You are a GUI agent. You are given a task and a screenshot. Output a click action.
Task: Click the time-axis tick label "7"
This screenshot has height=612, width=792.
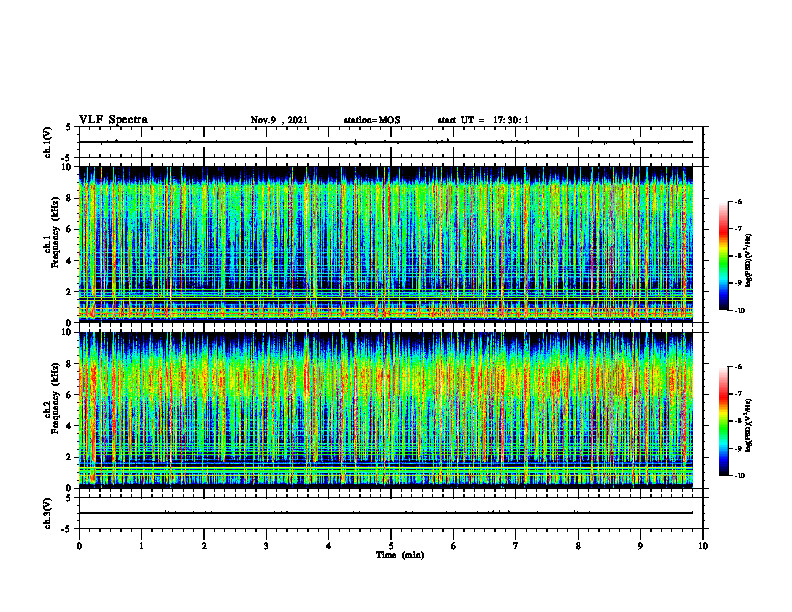coord(516,546)
